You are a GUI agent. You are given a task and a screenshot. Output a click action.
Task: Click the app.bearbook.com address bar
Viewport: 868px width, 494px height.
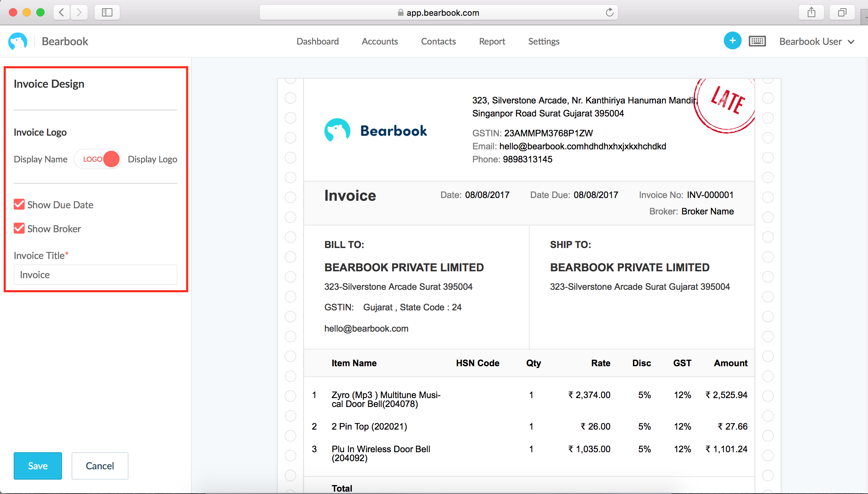[x=438, y=13]
